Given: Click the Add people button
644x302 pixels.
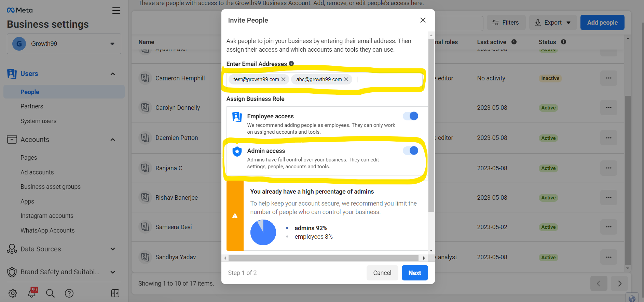Looking at the screenshot, I should tap(602, 23).
